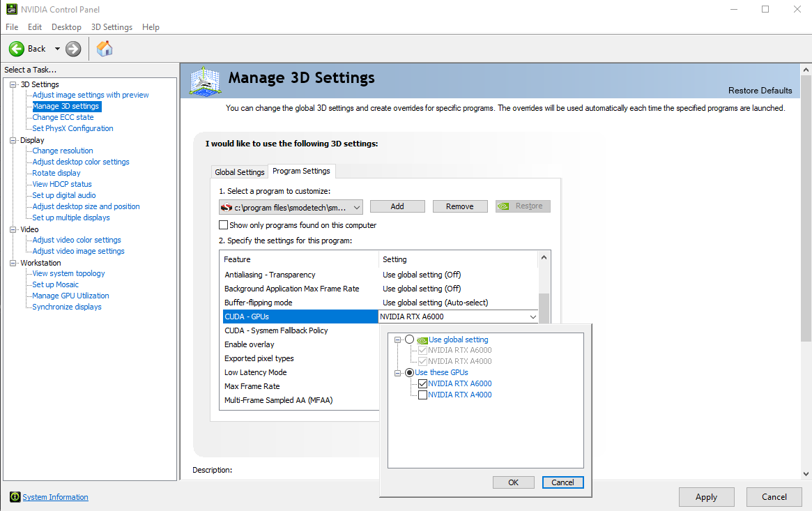Click grayed RTX A6000 checkbox under global setting
The height and width of the screenshot is (511, 812).
[422, 351]
